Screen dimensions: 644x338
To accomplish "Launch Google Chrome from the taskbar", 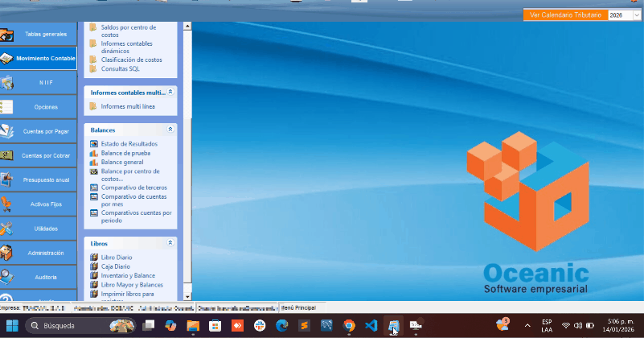I will point(349,325).
